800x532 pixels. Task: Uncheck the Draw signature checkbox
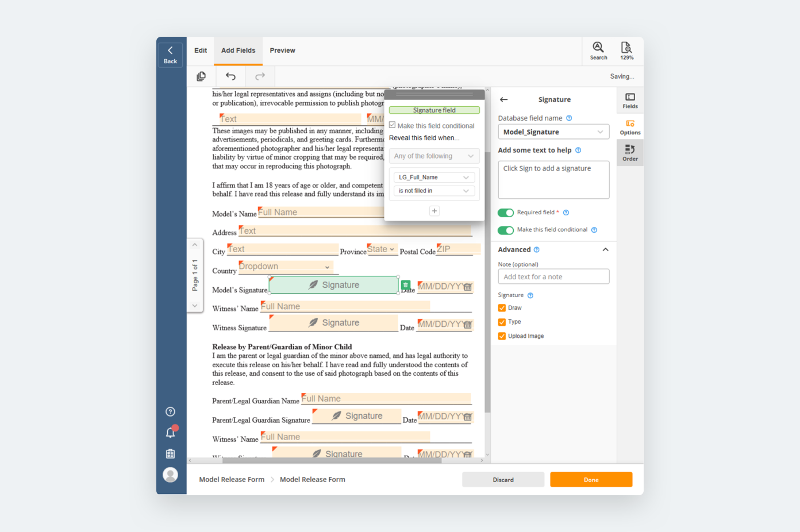[x=502, y=308]
